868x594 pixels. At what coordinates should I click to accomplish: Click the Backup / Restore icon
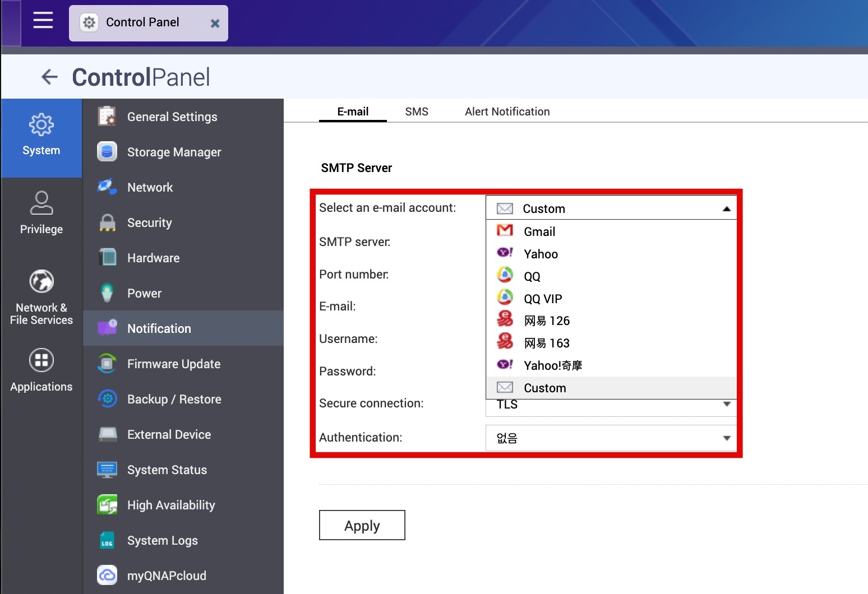(x=107, y=399)
